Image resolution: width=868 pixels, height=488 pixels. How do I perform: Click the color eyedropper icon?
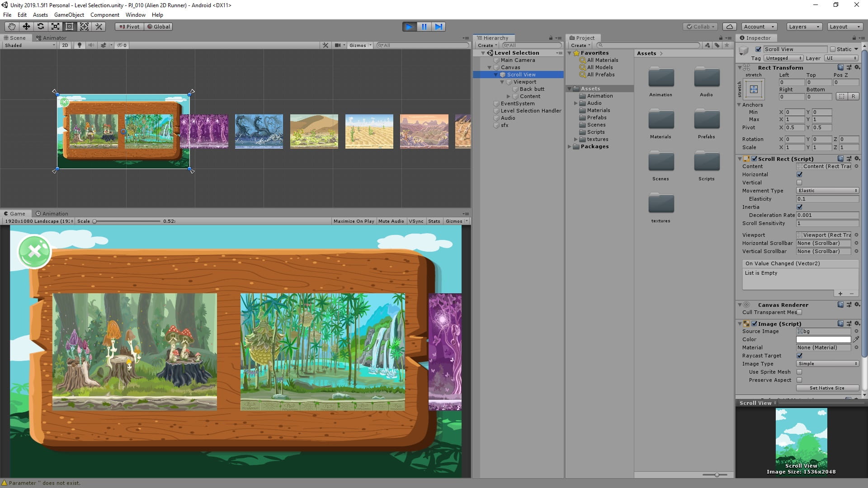(x=856, y=339)
